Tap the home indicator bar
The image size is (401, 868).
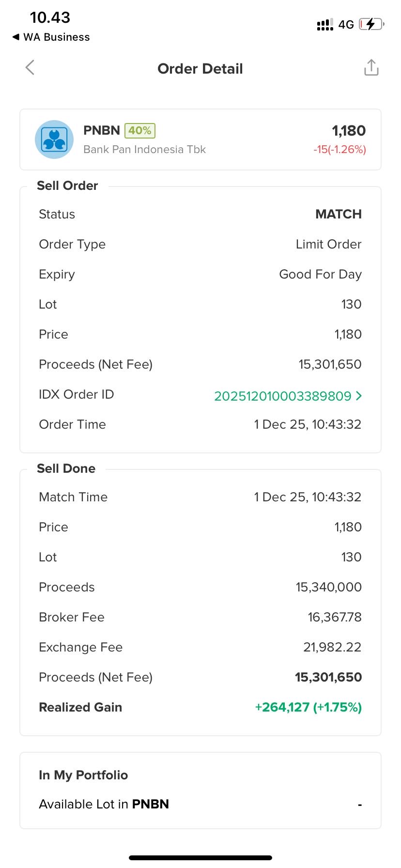[x=200, y=858]
